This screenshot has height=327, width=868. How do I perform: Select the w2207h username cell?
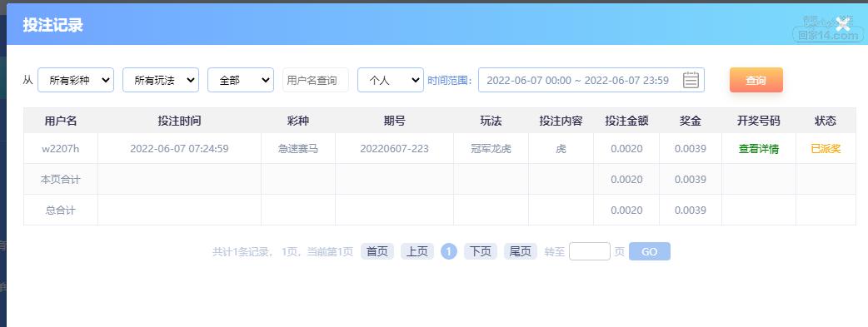[x=60, y=149]
